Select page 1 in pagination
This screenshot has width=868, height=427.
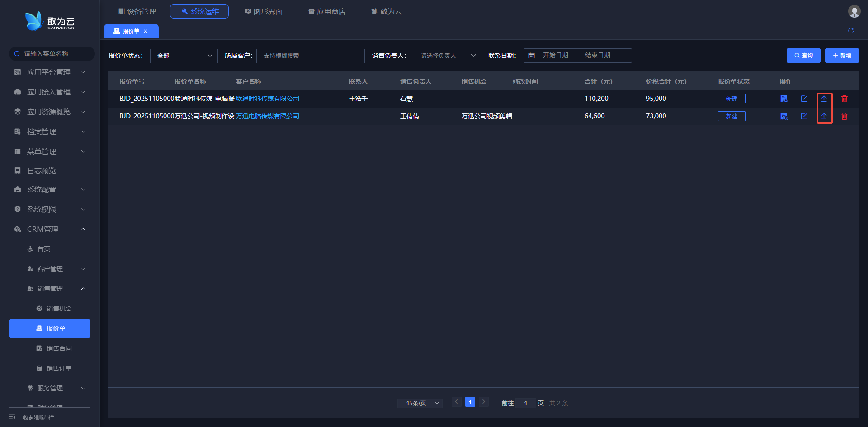(x=470, y=402)
